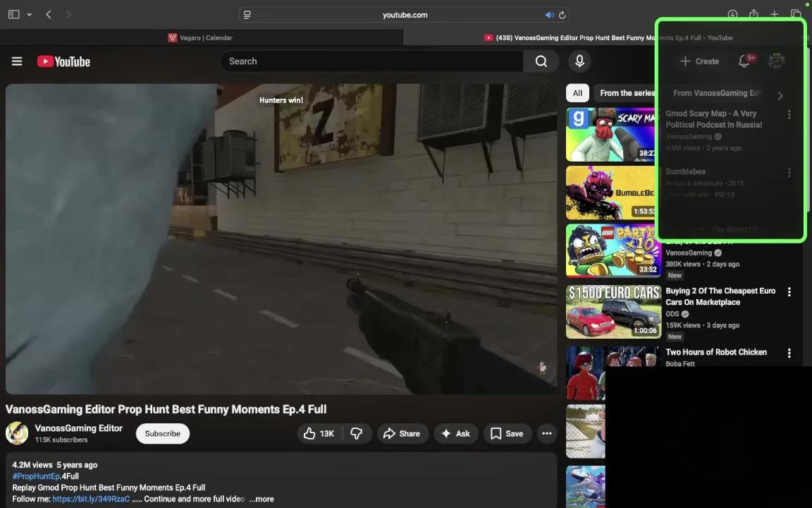Select the All filter chip
812x508 pixels.
click(577, 93)
